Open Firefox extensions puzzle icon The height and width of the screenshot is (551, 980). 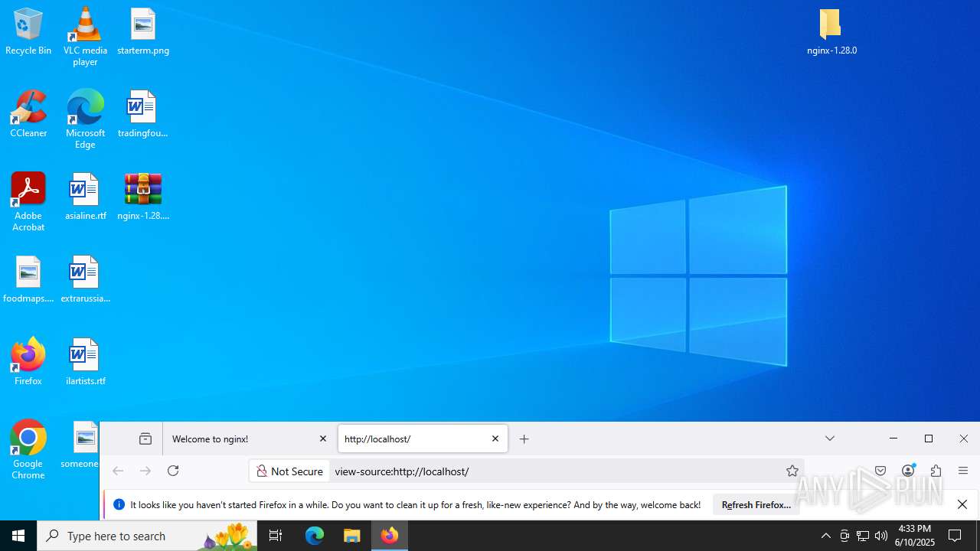pos(936,471)
